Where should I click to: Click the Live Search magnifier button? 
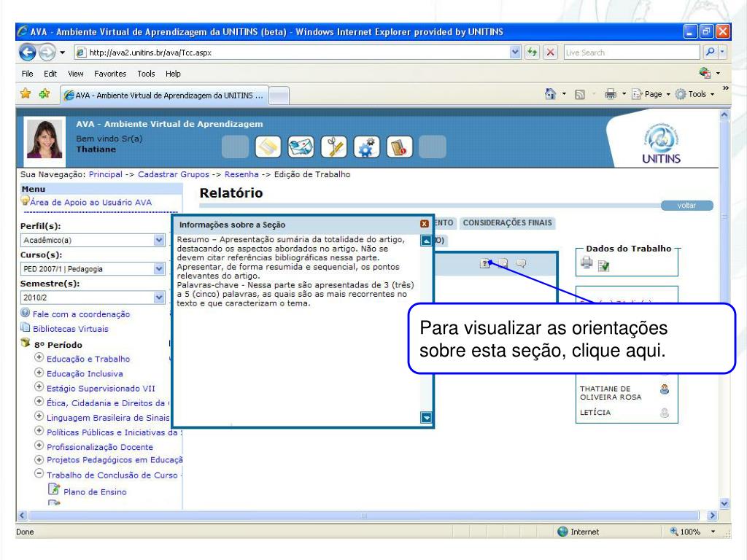tap(710, 52)
